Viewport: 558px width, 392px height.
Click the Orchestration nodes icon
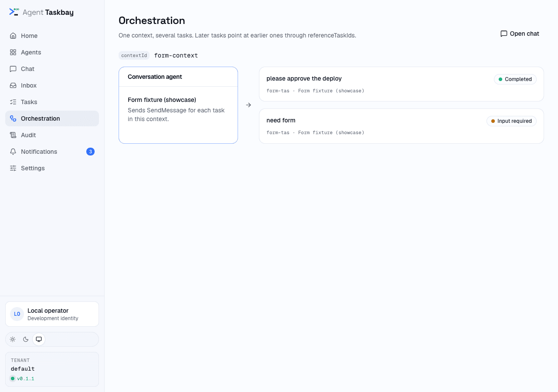tap(13, 118)
